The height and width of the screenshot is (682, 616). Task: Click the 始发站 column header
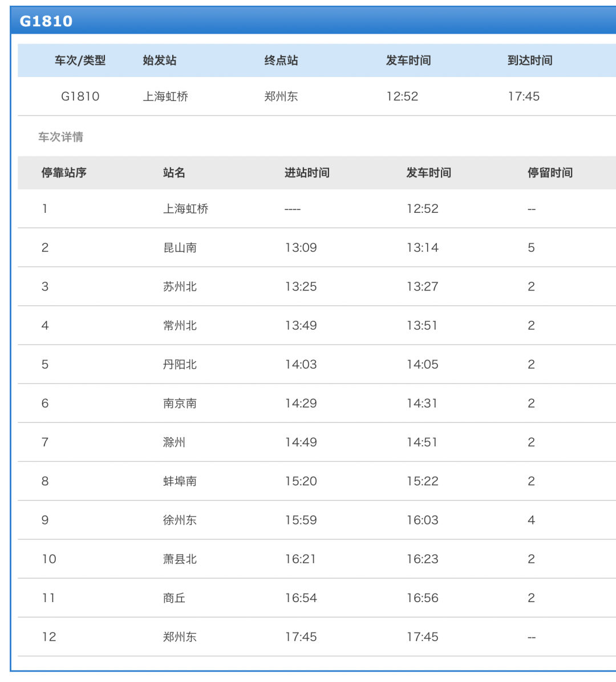pos(160,60)
